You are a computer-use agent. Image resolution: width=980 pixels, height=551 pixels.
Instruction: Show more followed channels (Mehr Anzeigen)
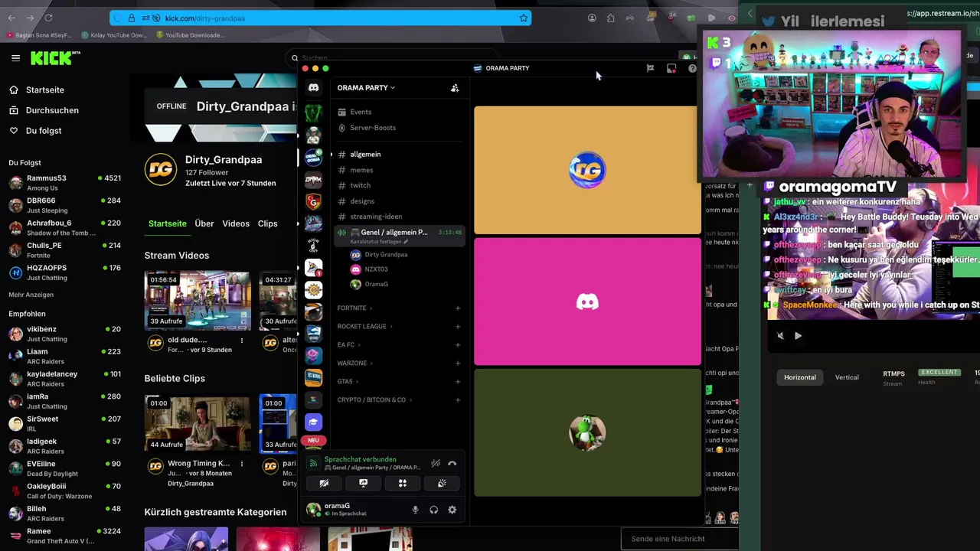pos(31,295)
